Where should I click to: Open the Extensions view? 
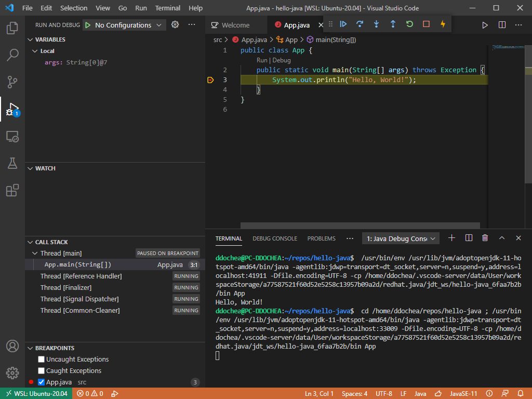point(12,190)
